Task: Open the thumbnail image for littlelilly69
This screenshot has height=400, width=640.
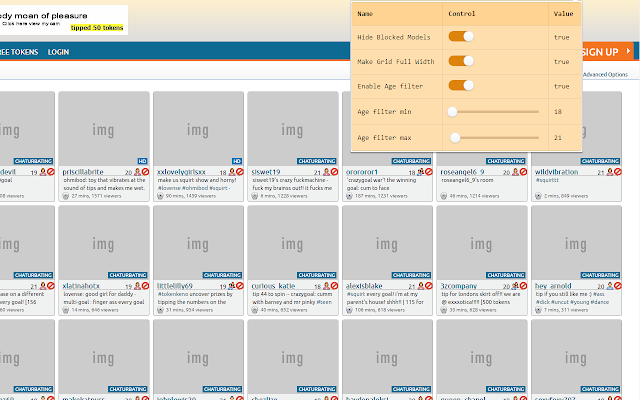Action: pos(198,243)
